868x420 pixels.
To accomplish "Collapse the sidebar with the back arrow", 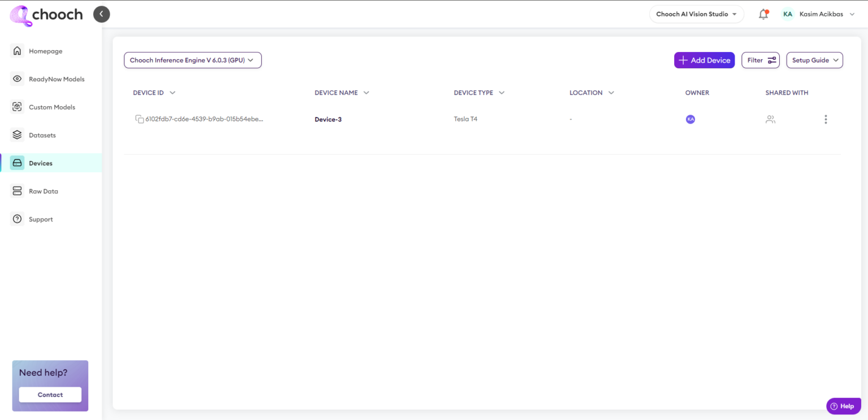I will click(x=102, y=14).
